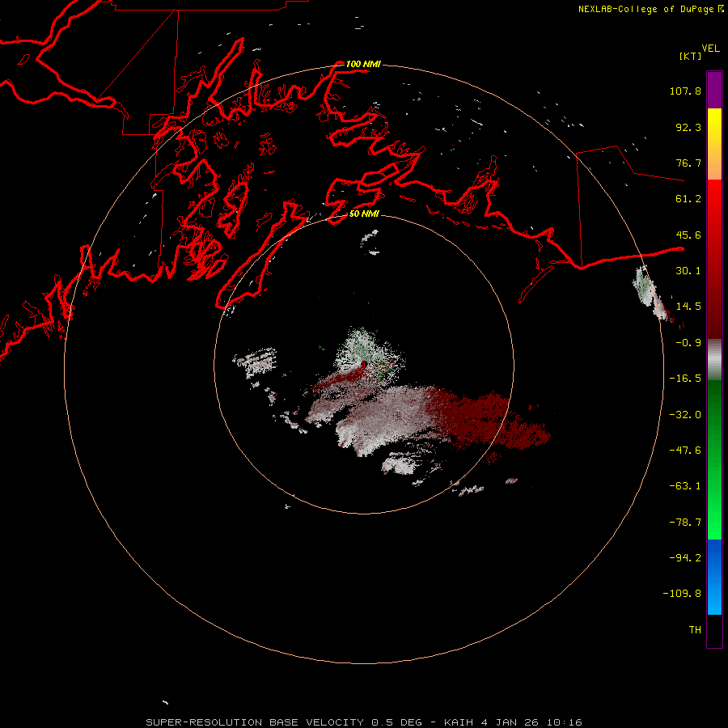The height and width of the screenshot is (728, 728).
Task: Select the 76.7 scale value
Action: (688, 163)
